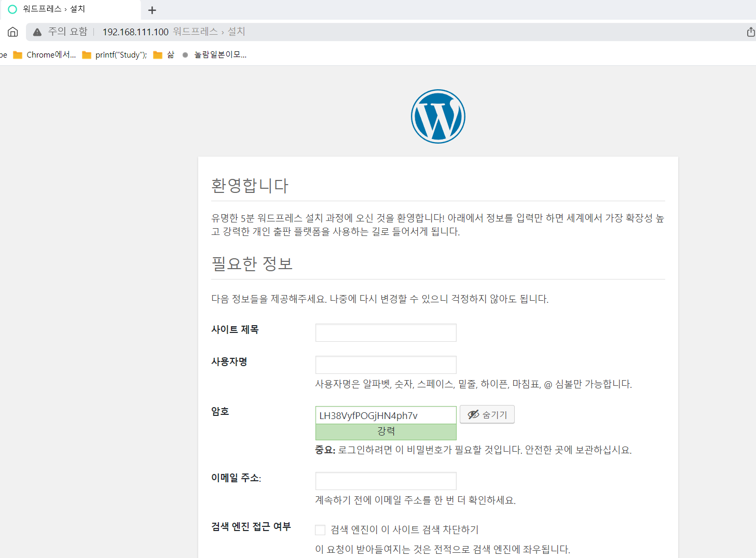This screenshot has height=558, width=756.
Task: Click the 암호 password field
Action: [386, 415]
